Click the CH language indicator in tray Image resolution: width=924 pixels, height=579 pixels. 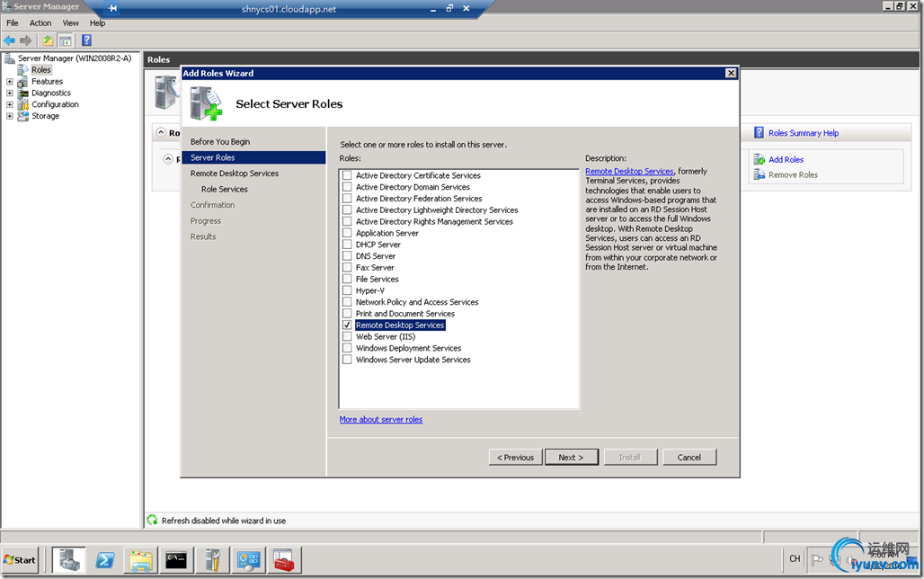click(x=795, y=558)
